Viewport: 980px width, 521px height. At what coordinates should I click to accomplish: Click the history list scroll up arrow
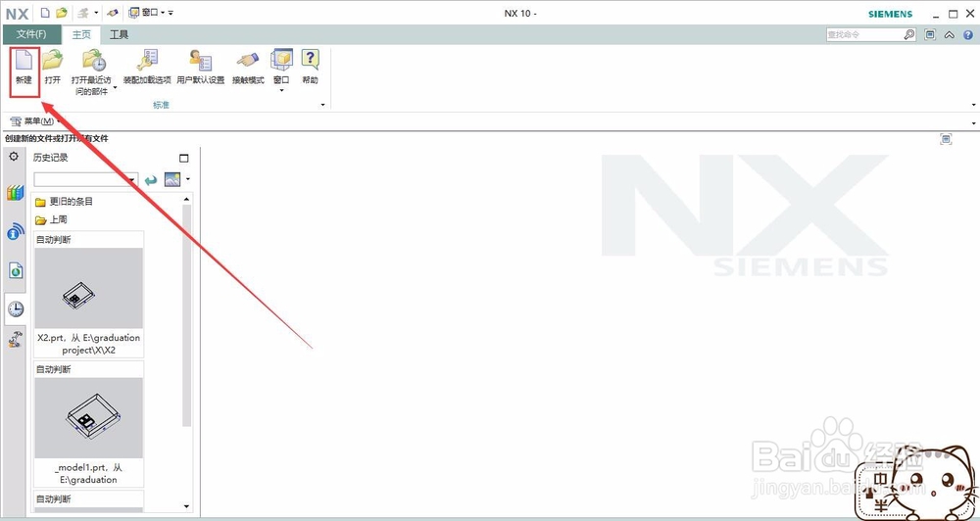[186, 199]
